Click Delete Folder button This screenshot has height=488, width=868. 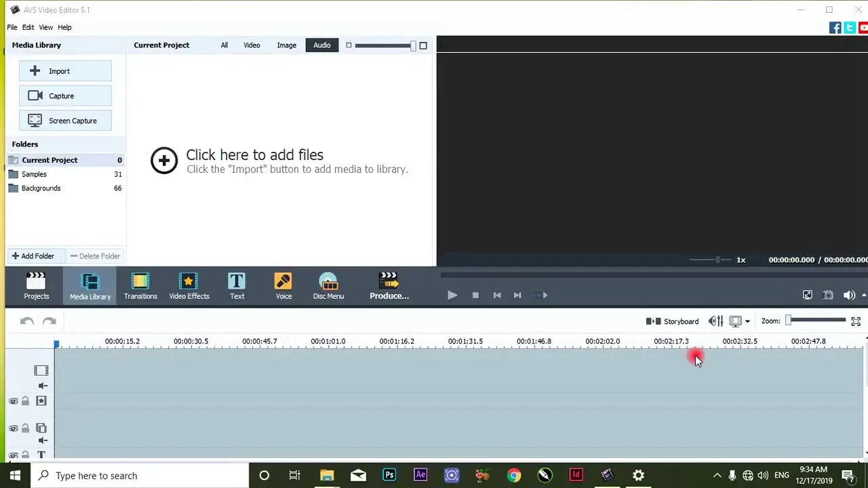95,256
